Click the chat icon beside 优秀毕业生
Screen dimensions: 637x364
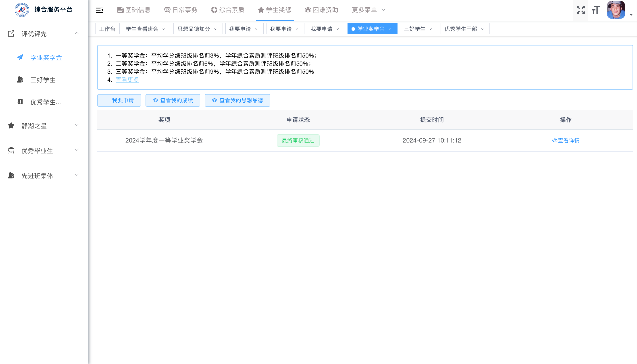click(11, 150)
